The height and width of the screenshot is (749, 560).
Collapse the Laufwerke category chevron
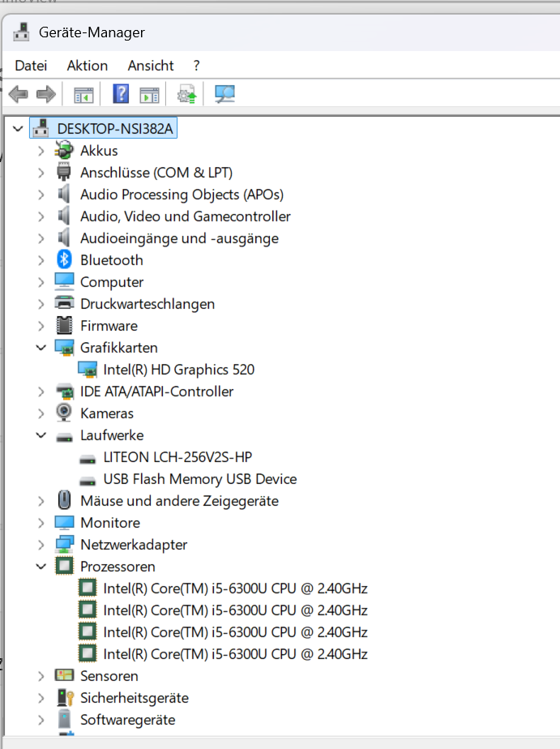pyautogui.click(x=41, y=435)
